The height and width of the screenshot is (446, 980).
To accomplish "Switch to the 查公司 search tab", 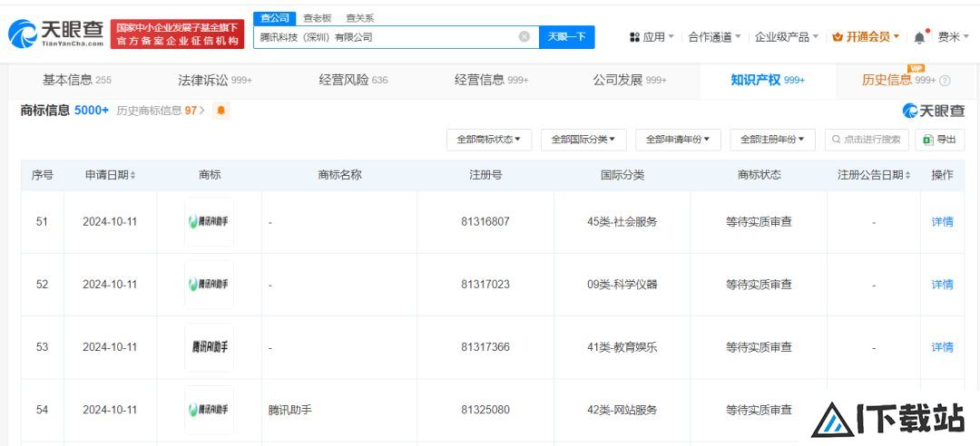I will click(274, 18).
